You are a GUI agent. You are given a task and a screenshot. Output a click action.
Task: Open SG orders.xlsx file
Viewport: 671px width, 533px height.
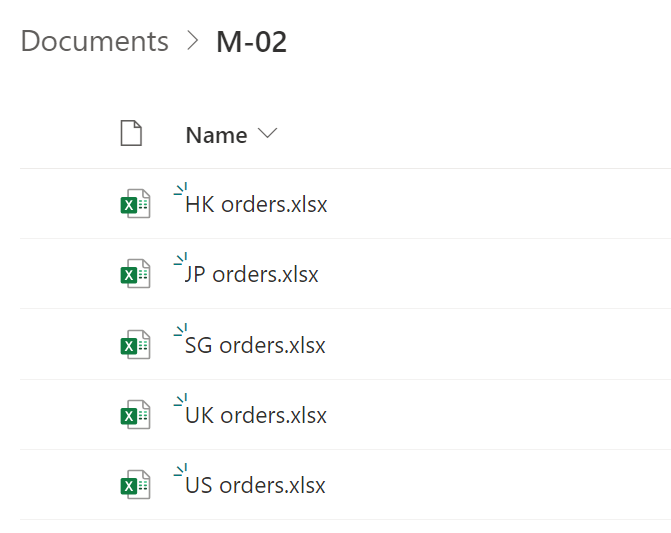255,345
